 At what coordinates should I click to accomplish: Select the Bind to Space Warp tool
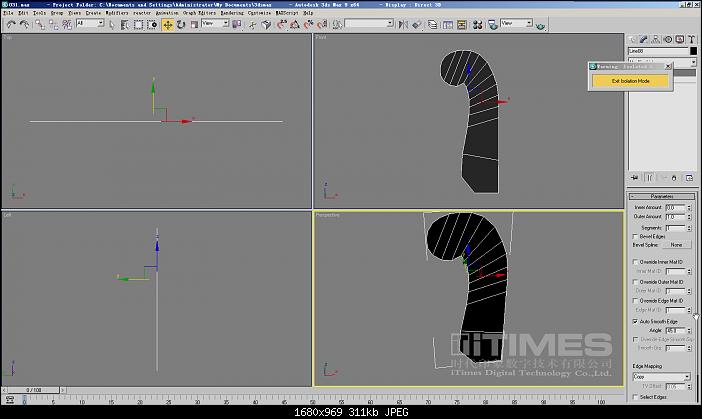pos(67,25)
